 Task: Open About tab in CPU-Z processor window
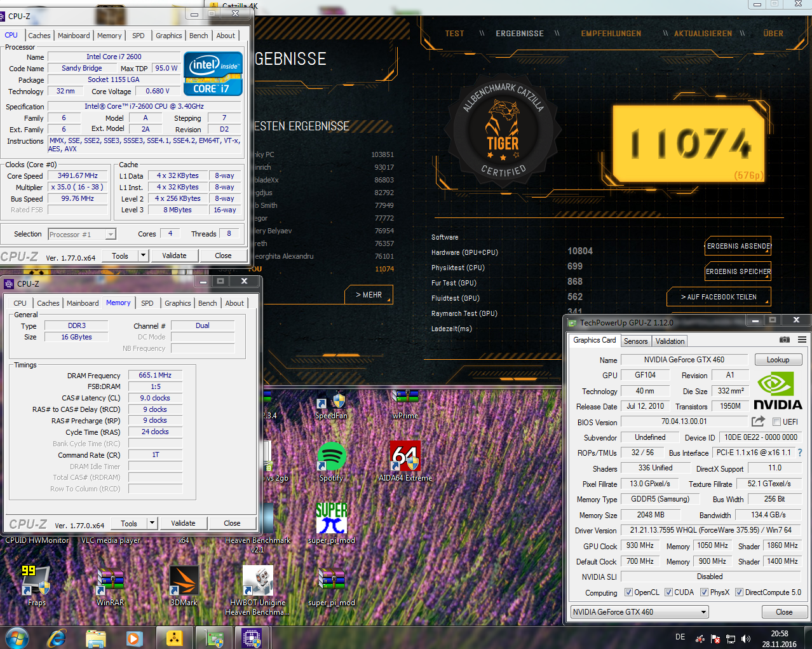[226, 36]
